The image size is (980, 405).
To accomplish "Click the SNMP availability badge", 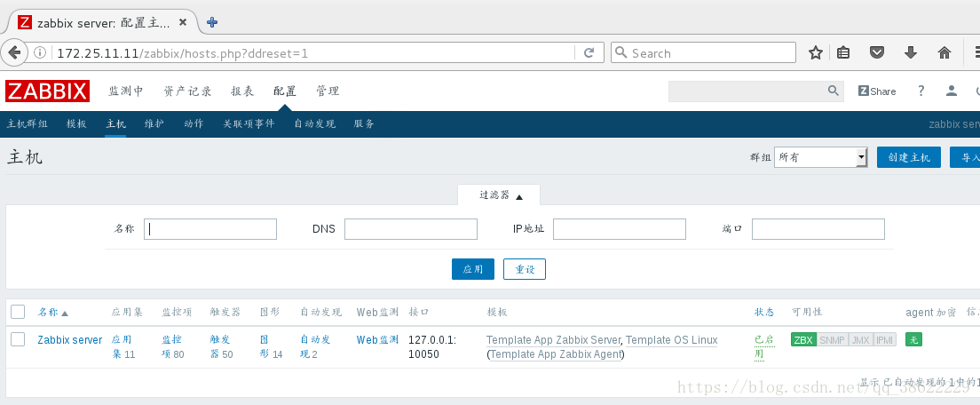I will [832, 340].
